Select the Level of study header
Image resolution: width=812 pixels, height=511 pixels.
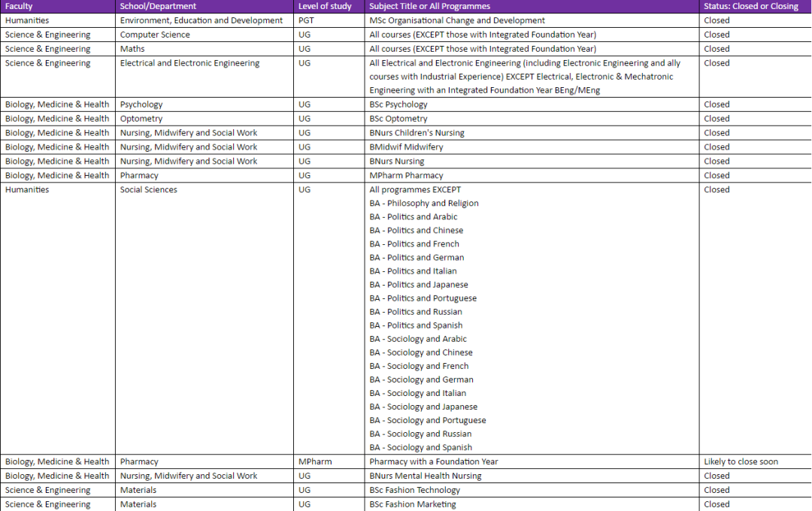(x=325, y=6)
